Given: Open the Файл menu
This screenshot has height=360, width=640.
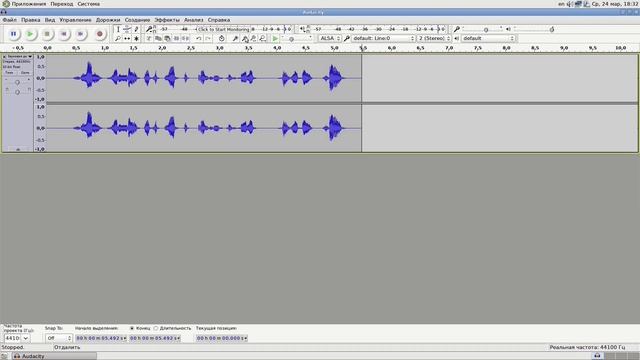Looking at the screenshot, I should [10, 20].
